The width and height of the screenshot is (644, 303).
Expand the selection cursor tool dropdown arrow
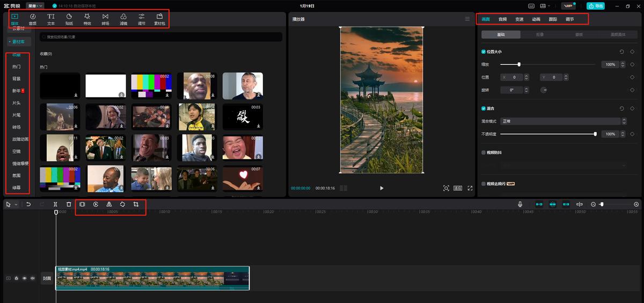point(16,205)
